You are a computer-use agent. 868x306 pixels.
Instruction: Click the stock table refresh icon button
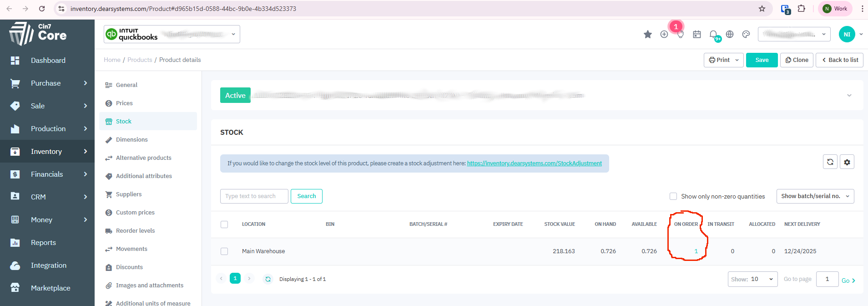(x=830, y=162)
